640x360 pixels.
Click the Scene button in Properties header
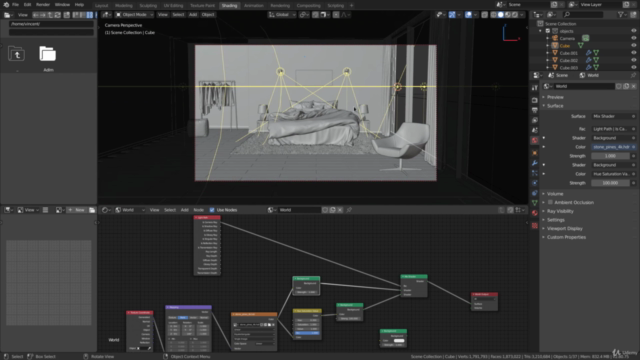(x=558, y=76)
